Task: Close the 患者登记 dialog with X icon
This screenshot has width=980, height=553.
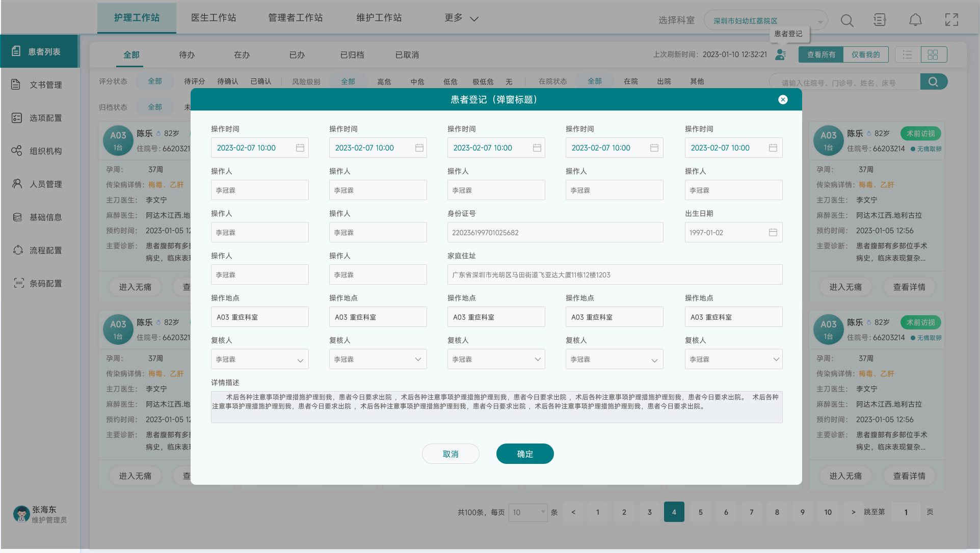Action: (x=783, y=100)
